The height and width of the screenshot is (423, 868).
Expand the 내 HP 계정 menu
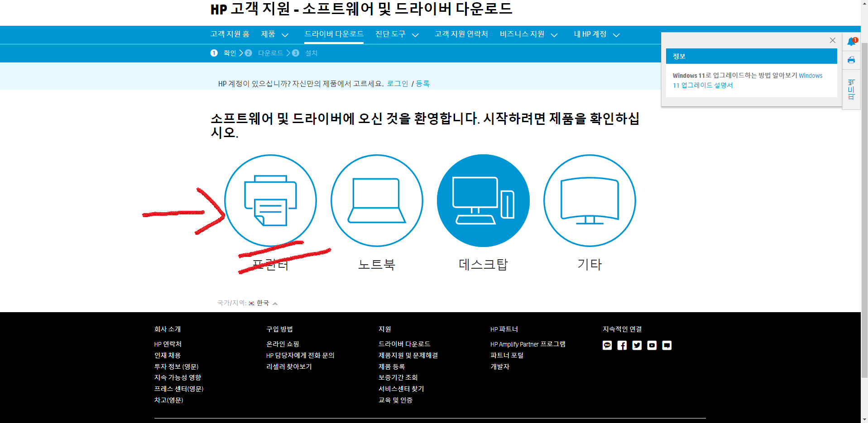click(x=597, y=34)
